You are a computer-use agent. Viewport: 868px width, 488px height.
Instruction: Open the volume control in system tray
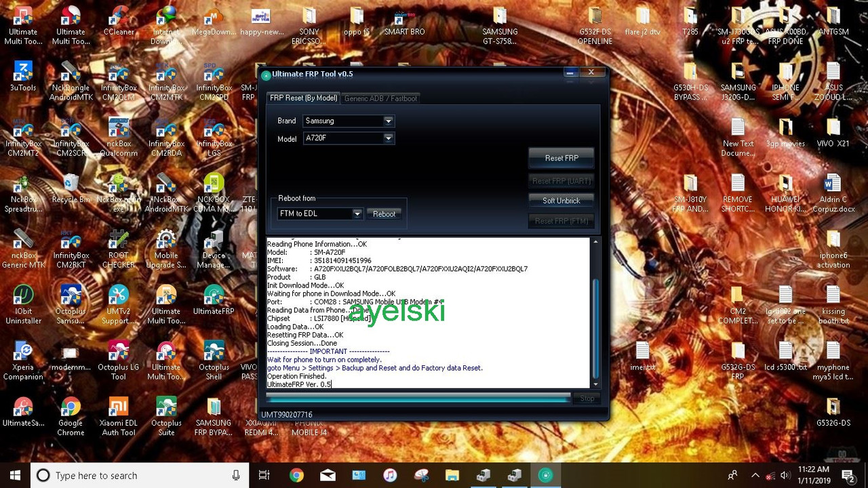tap(785, 475)
